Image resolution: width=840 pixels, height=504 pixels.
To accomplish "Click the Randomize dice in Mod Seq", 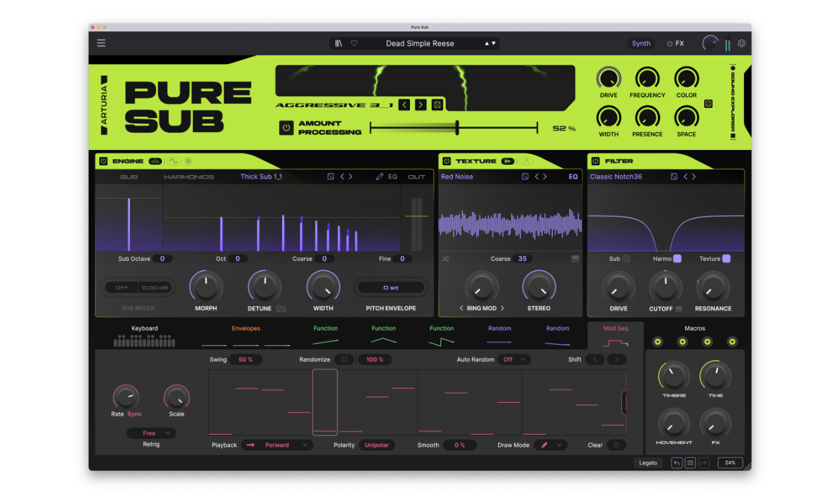I will tap(344, 359).
